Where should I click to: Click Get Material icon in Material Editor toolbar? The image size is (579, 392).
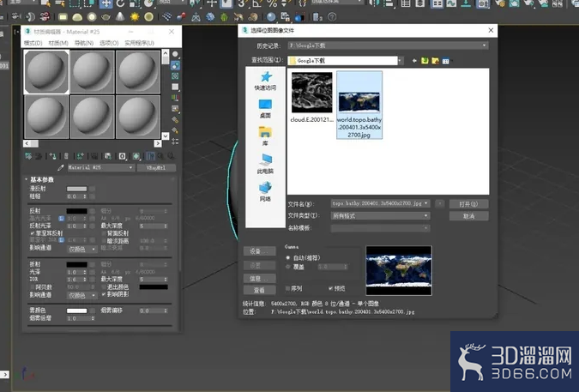click(x=28, y=156)
